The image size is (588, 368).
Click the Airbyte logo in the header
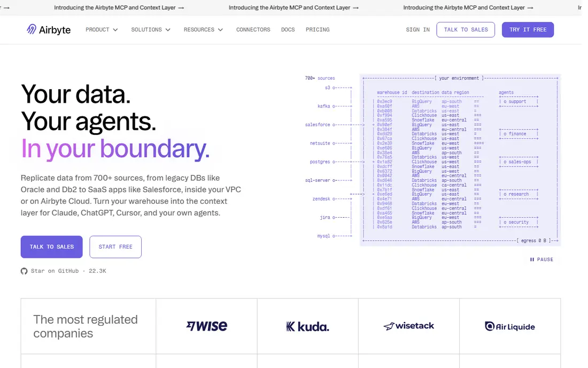tap(49, 29)
